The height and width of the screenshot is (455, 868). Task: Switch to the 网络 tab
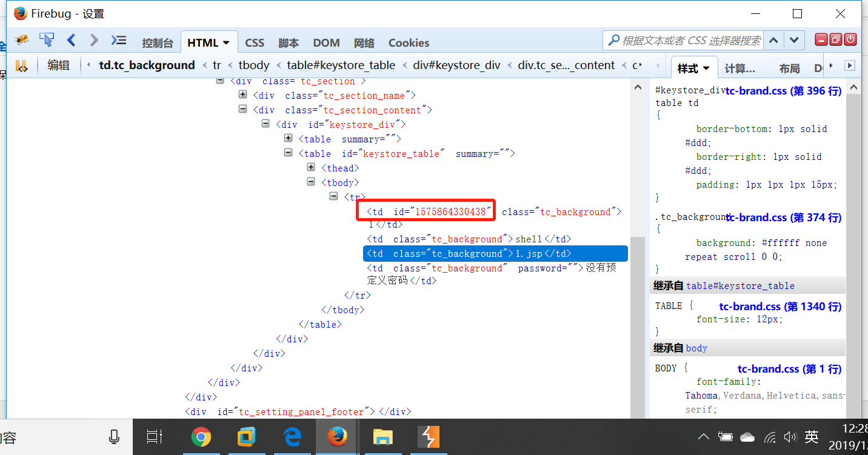(x=364, y=43)
